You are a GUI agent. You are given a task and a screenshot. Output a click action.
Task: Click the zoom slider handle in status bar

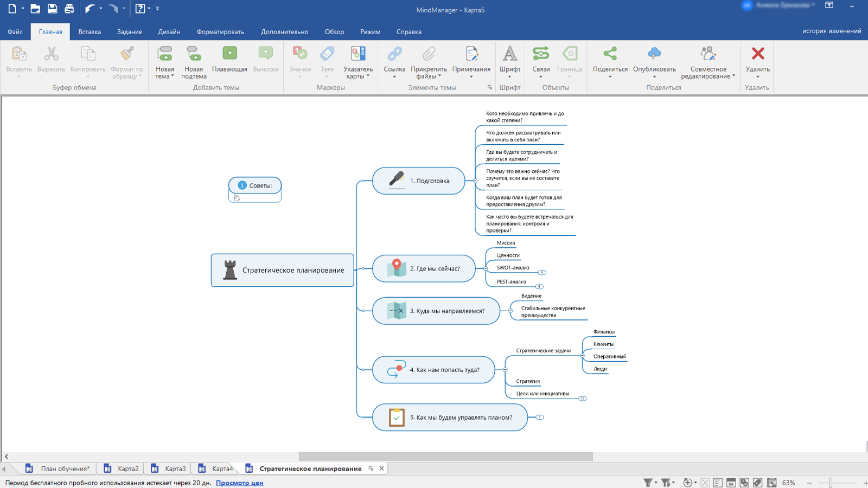click(831, 483)
